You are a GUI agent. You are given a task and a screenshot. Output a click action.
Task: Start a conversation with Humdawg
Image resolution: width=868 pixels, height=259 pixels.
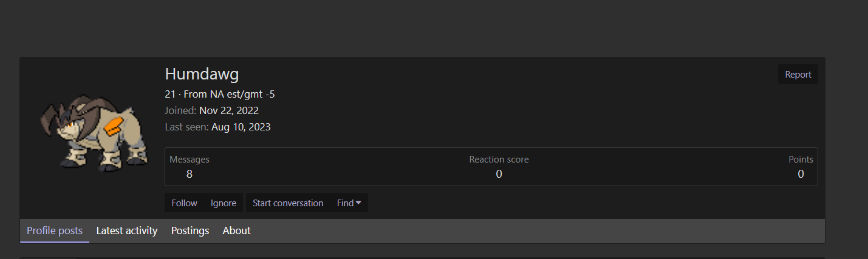[288, 203]
